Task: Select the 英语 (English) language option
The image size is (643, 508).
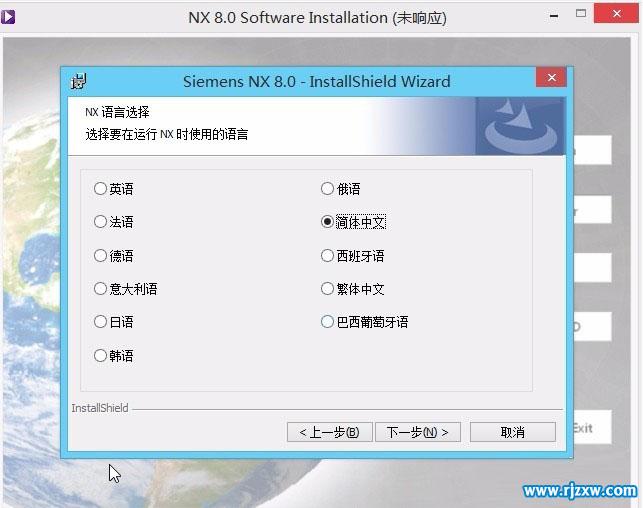Action: pos(113,189)
